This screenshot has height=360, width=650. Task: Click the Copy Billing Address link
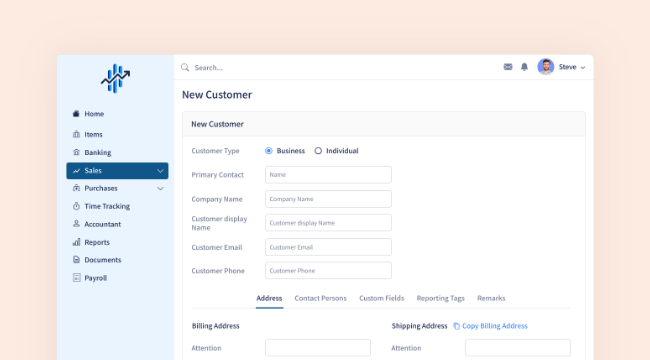point(495,326)
